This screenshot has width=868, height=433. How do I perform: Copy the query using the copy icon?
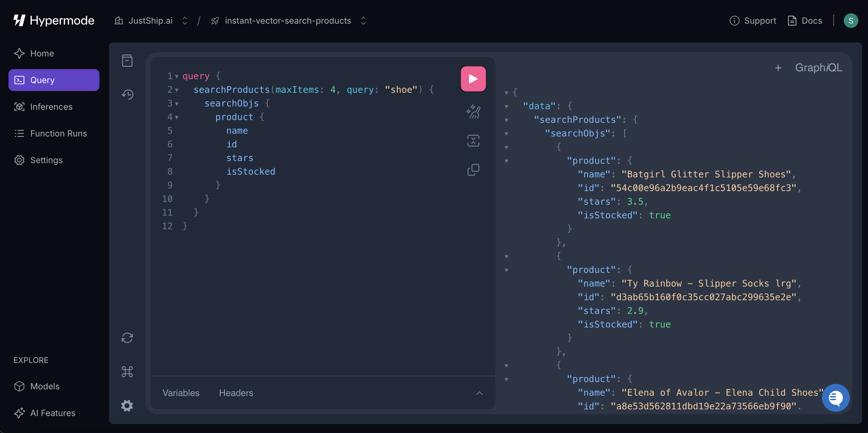pos(473,170)
